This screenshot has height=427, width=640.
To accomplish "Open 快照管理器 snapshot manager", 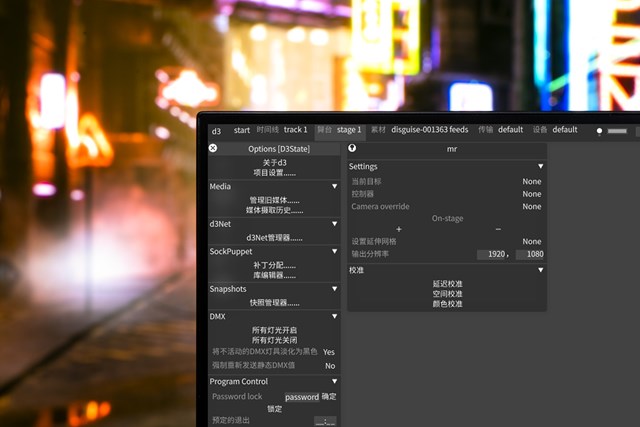I will pos(274,302).
